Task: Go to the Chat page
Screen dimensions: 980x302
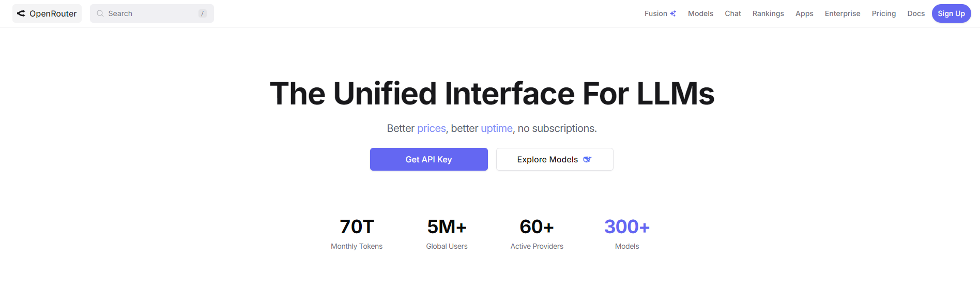Action: [x=733, y=13]
